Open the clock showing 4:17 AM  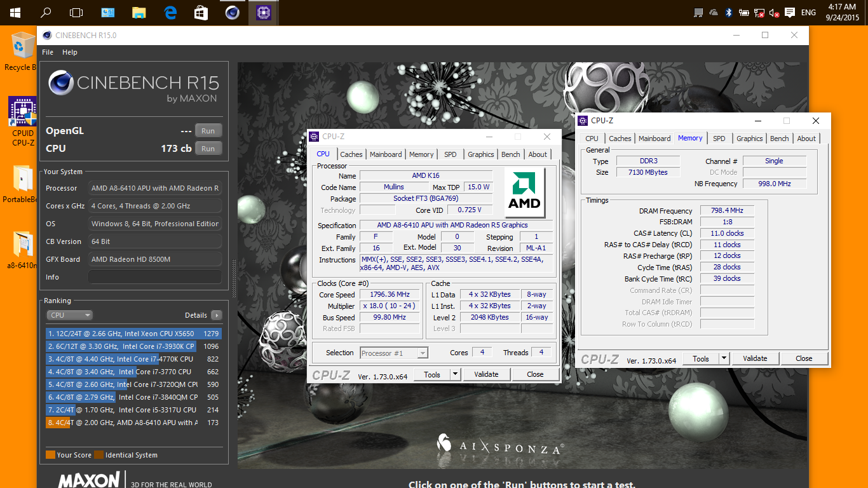[842, 13]
